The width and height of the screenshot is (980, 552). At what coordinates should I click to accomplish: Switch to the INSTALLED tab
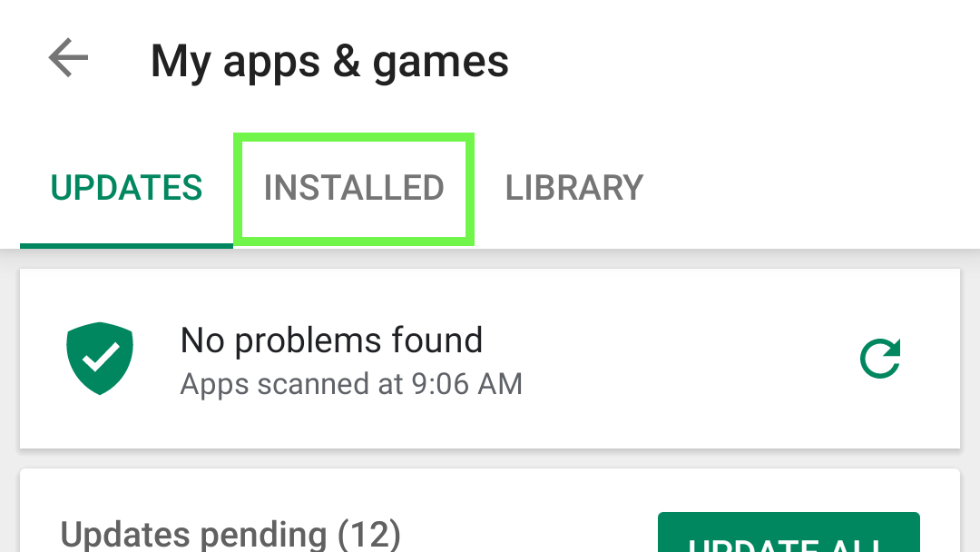coord(354,188)
